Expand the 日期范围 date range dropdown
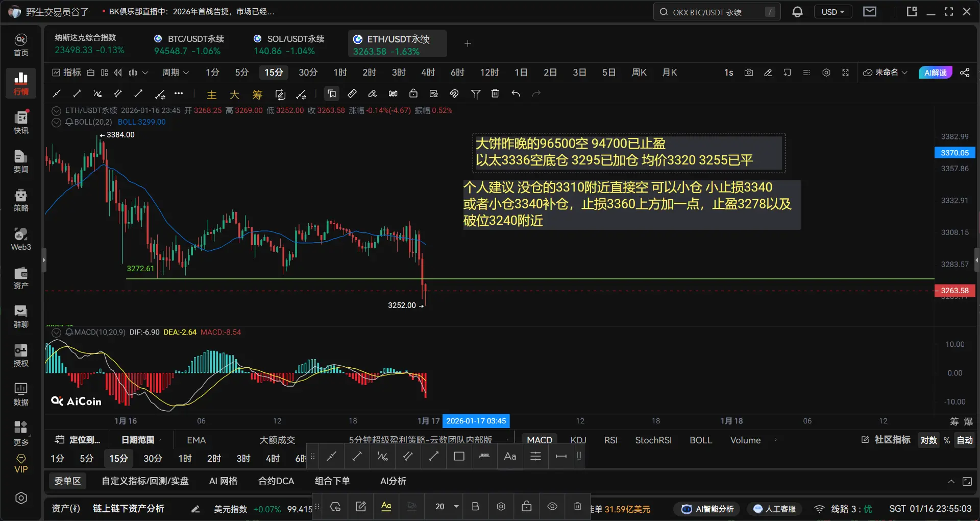The width and height of the screenshot is (980, 521). pos(141,440)
